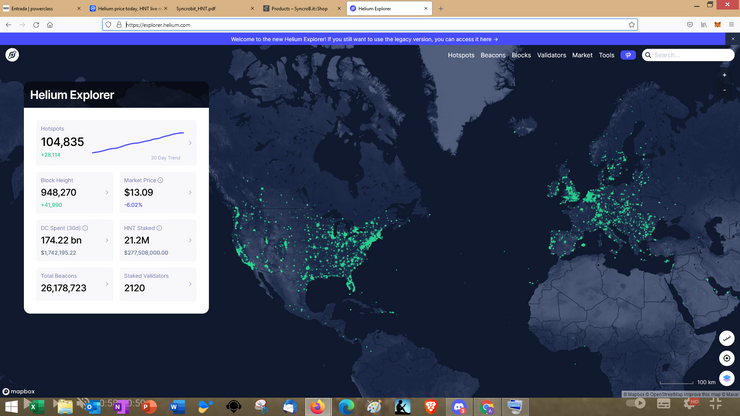Expand the Total Beacons card chevron
This screenshot has height=416, width=740.
[x=107, y=284]
